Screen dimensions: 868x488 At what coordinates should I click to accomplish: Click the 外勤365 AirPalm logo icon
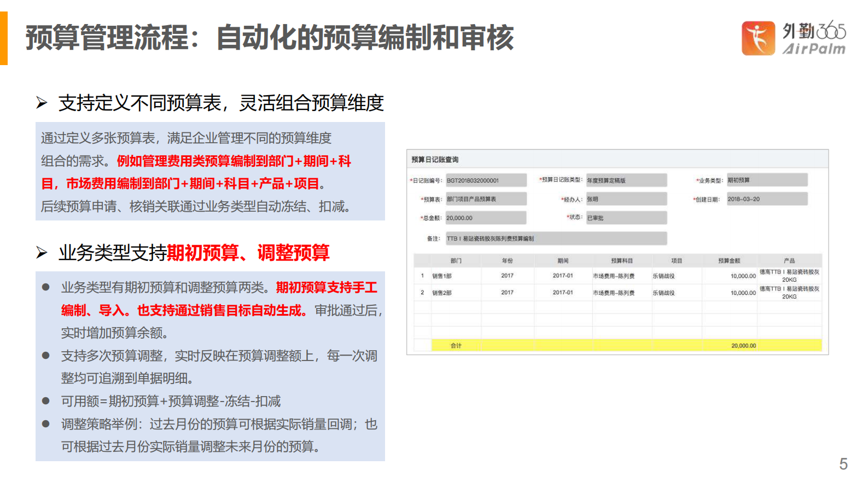point(758,38)
